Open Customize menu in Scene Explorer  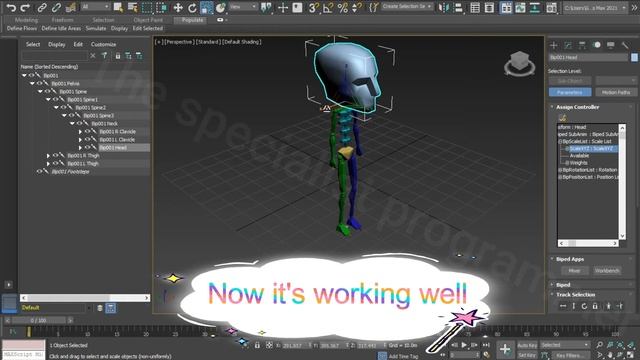103,44
